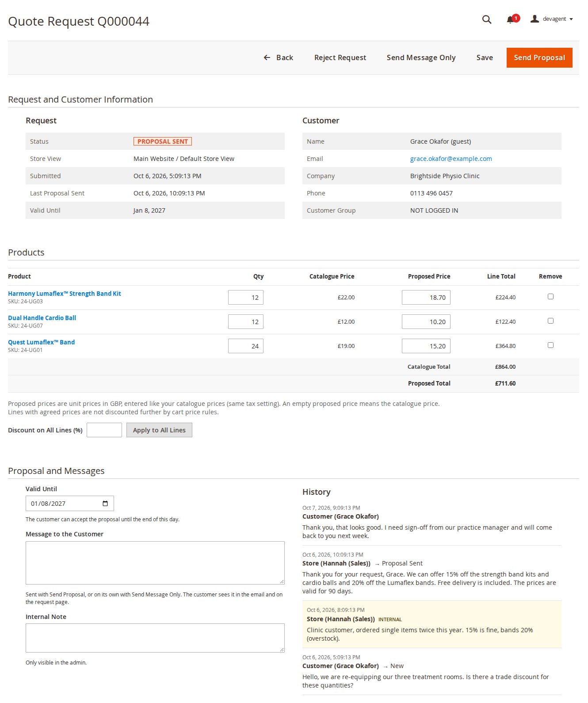Edit the proposed price 15.20

[426, 346]
